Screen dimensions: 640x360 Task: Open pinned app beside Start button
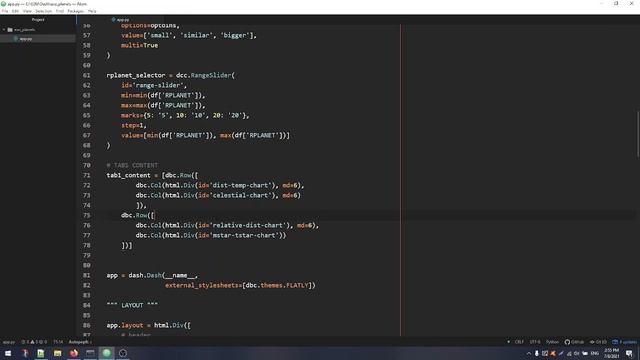tap(24, 353)
